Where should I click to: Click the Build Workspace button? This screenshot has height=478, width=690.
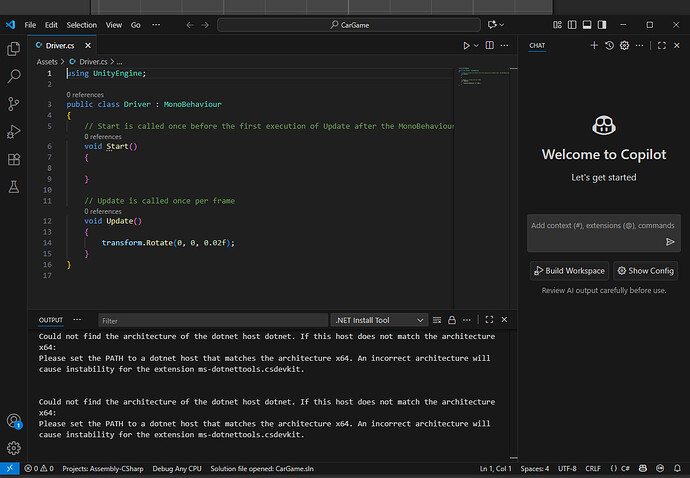[568, 271]
